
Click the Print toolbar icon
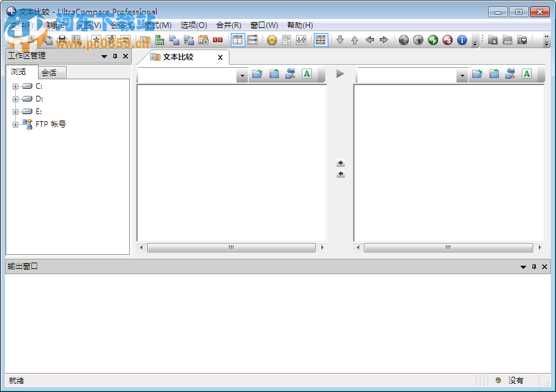pos(62,40)
